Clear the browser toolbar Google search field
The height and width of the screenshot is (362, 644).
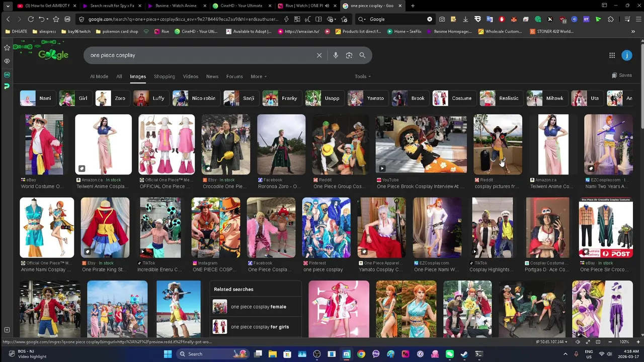point(430,19)
